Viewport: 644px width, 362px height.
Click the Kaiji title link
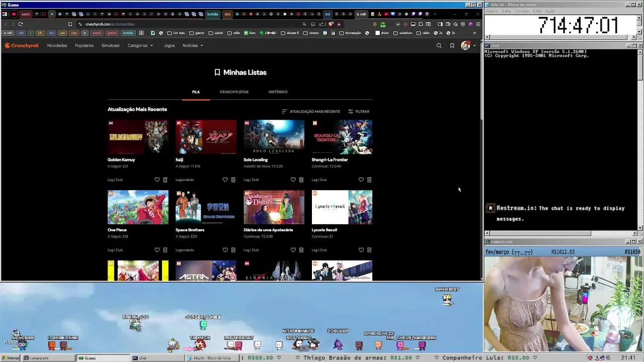[x=179, y=160]
